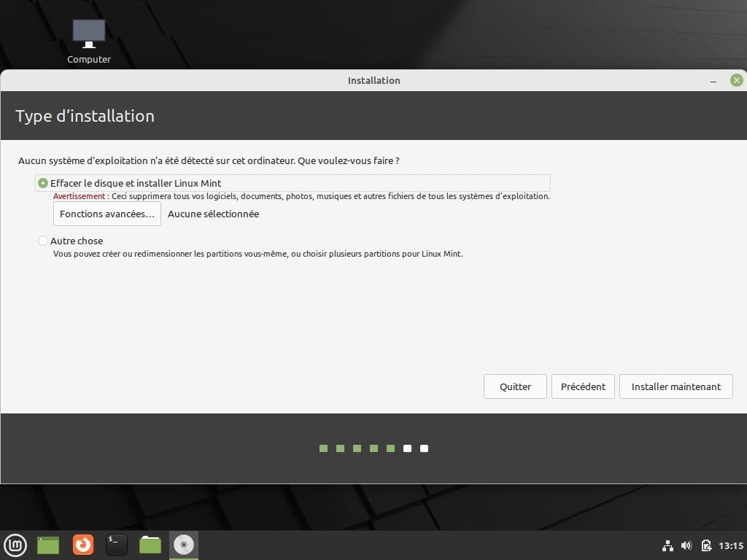This screenshot has width=747, height=560.
Task: Click the Aucun système d'exploitation question text
Action: point(209,161)
